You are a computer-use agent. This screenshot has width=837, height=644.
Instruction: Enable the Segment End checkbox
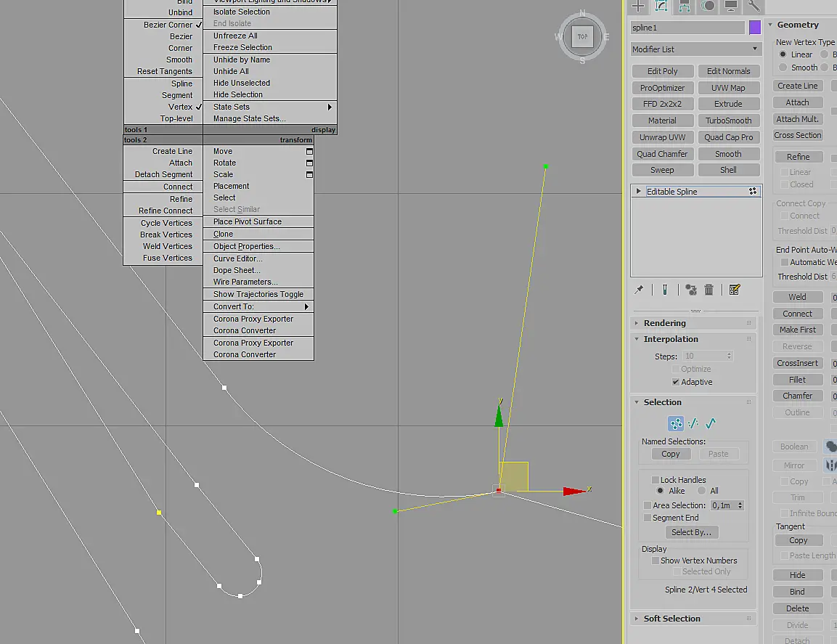[648, 518]
